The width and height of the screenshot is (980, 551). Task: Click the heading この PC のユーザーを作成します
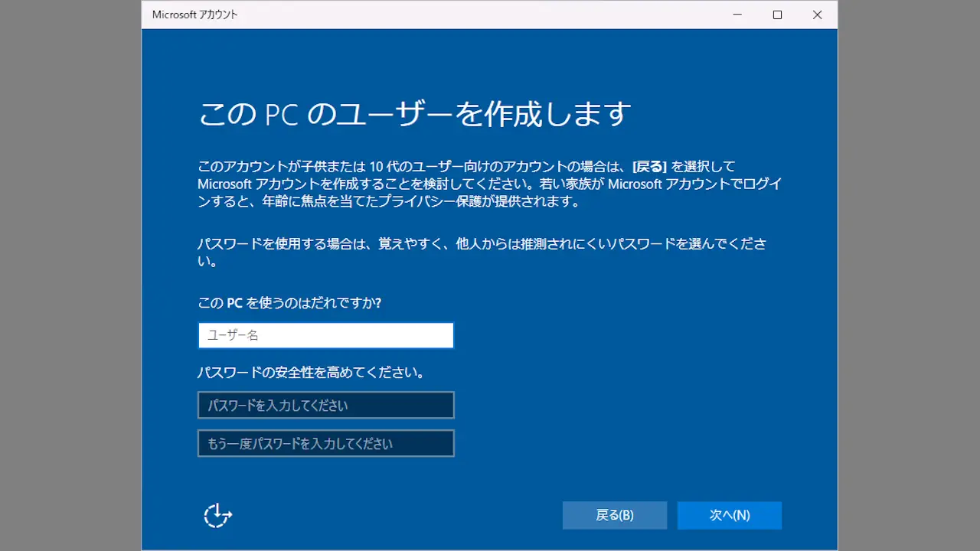[x=415, y=113]
